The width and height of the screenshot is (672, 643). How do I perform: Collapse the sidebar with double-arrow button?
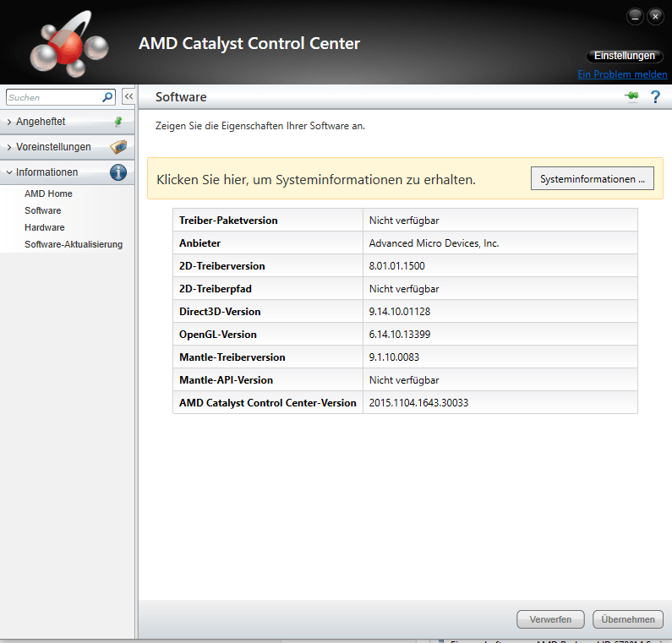pos(128,97)
